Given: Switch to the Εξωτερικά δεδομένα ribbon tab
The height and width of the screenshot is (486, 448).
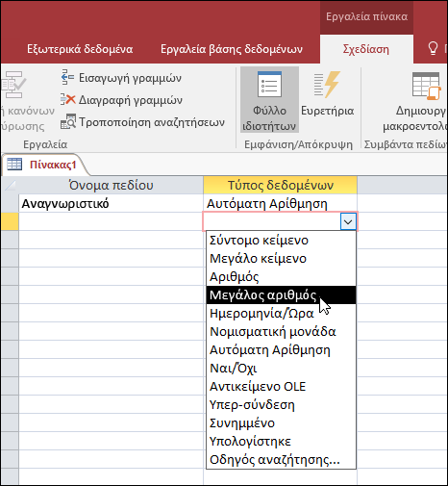Looking at the screenshot, I should point(80,49).
